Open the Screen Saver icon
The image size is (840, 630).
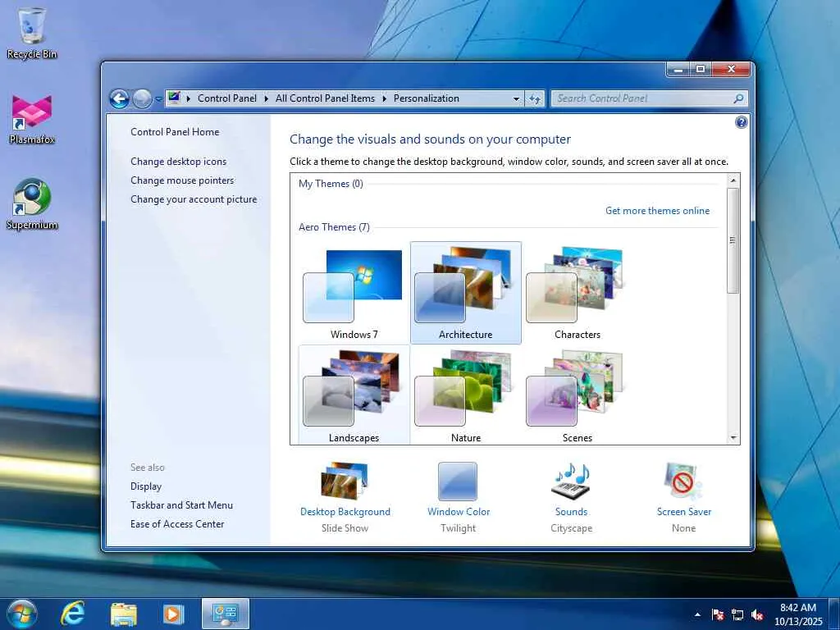[683, 481]
